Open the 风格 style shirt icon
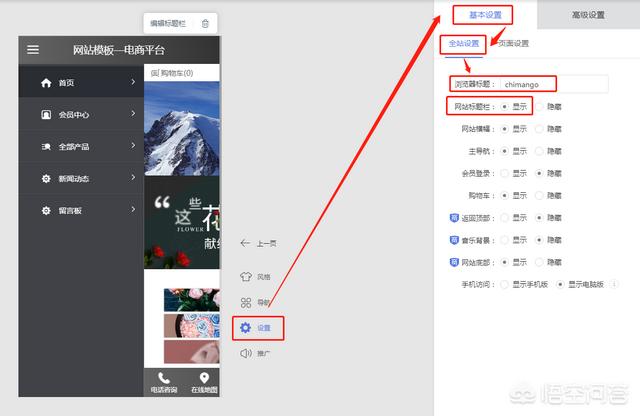 click(246, 276)
